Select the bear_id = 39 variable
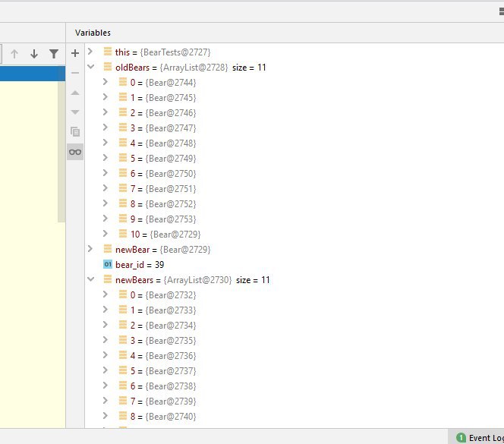This screenshot has height=444, width=504. 140,265
